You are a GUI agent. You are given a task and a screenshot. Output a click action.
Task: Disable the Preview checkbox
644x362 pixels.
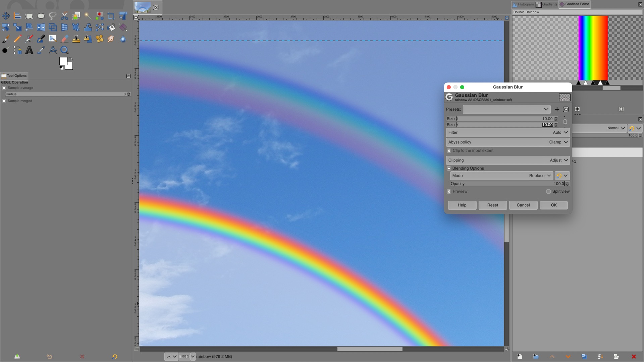(x=449, y=192)
